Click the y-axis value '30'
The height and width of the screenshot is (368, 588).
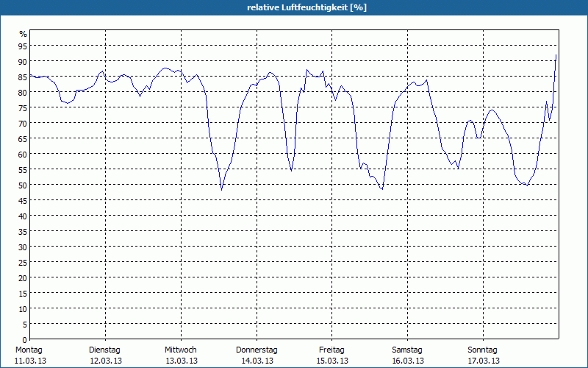23,247
